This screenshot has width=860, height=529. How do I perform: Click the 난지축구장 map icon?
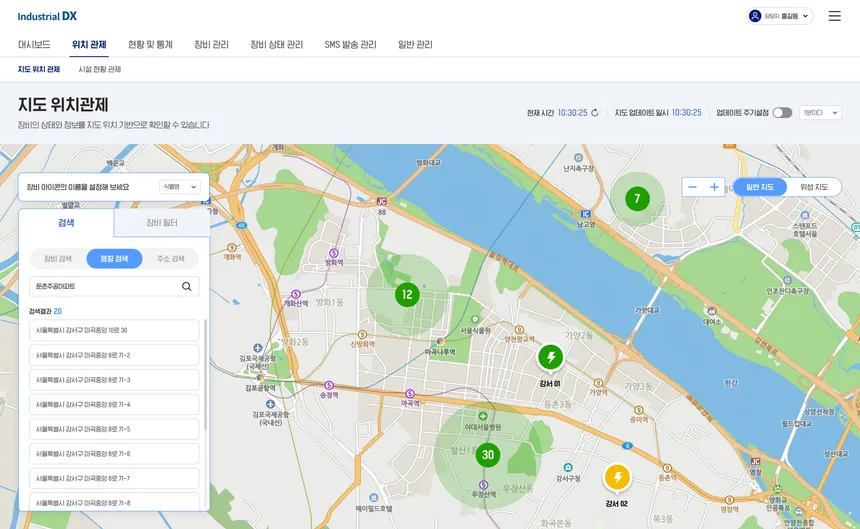[x=578, y=158]
